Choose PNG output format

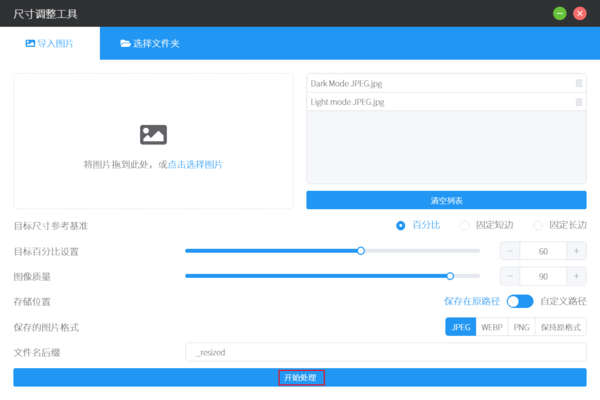(x=521, y=327)
